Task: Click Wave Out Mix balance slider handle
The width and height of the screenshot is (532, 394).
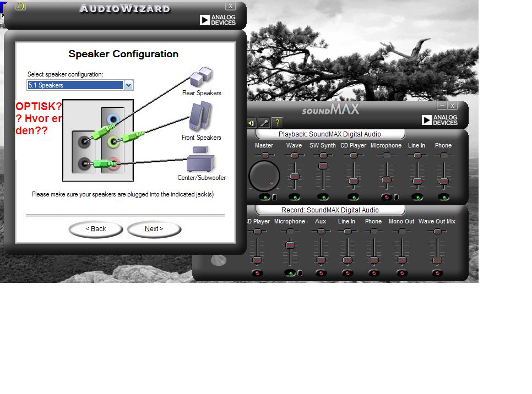Action: [x=438, y=231]
